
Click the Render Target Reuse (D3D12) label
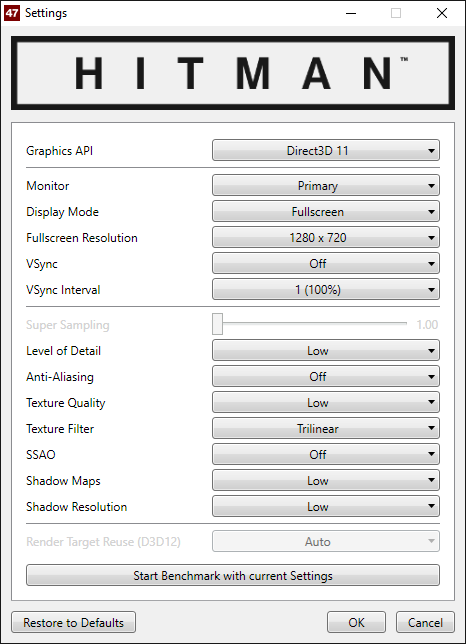pyautogui.click(x=103, y=542)
